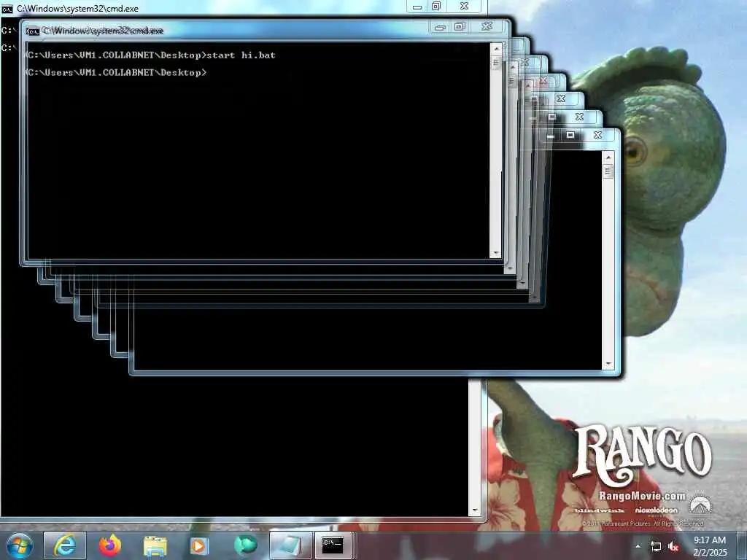
Task: Close the front 'start hi.bat' cmd window
Action: [487, 26]
